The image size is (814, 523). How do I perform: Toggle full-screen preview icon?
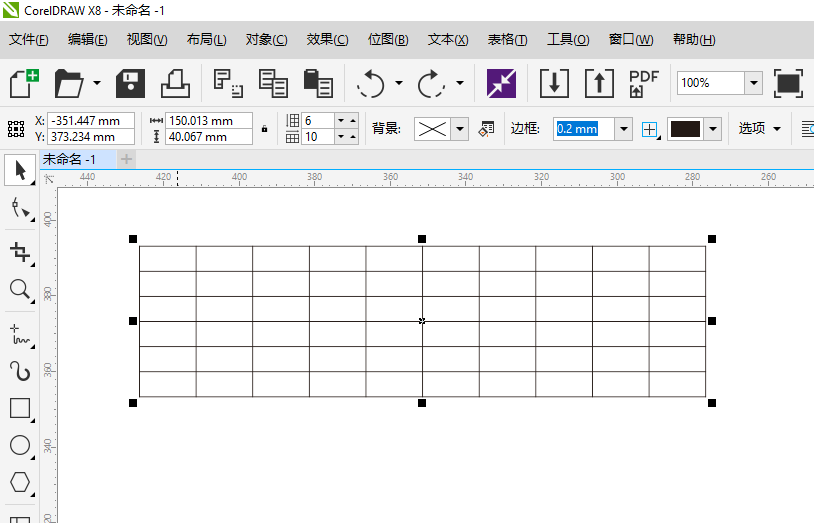[x=788, y=83]
